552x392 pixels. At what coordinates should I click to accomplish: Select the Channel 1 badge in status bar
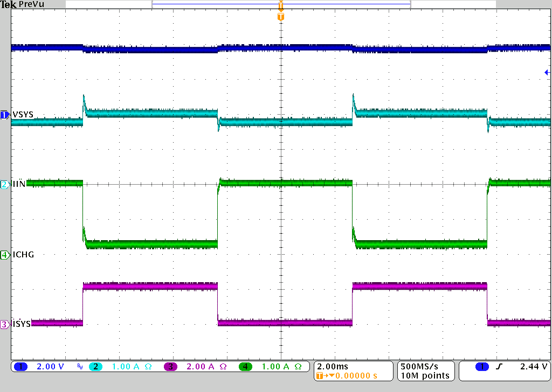[20, 367]
